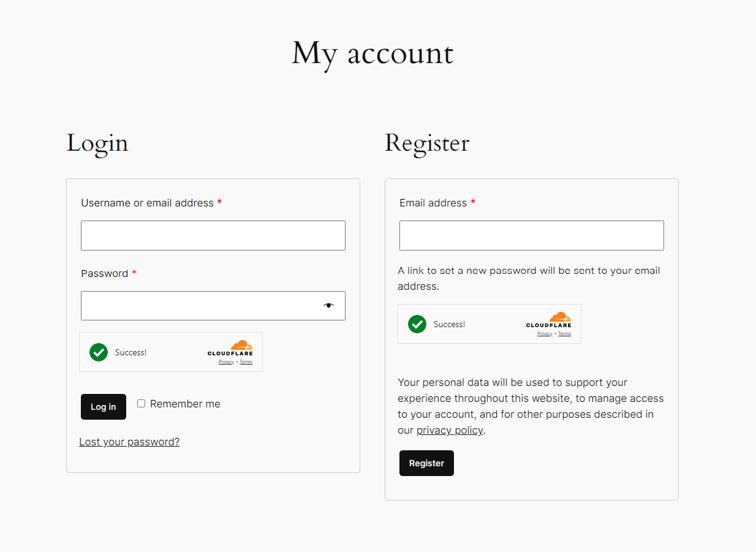
Task: Open Cloudflare Privacy link in Register widget
Action: [545, 334]
